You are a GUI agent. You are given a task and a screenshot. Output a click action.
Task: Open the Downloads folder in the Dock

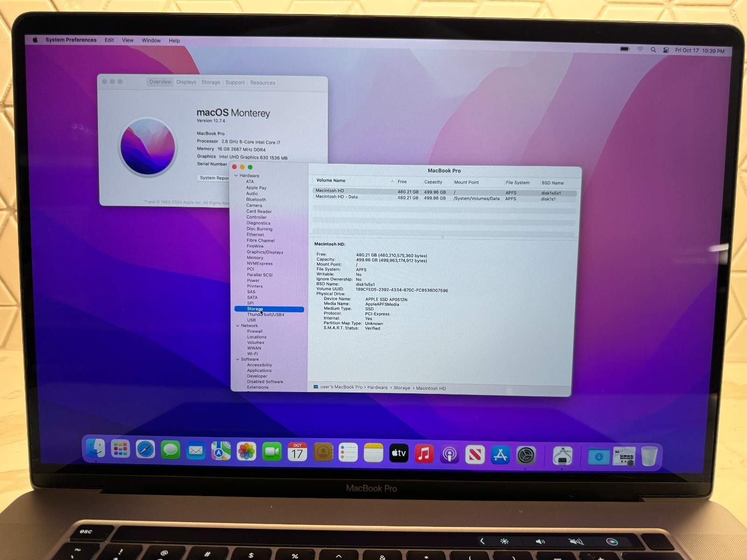point(599,456)
